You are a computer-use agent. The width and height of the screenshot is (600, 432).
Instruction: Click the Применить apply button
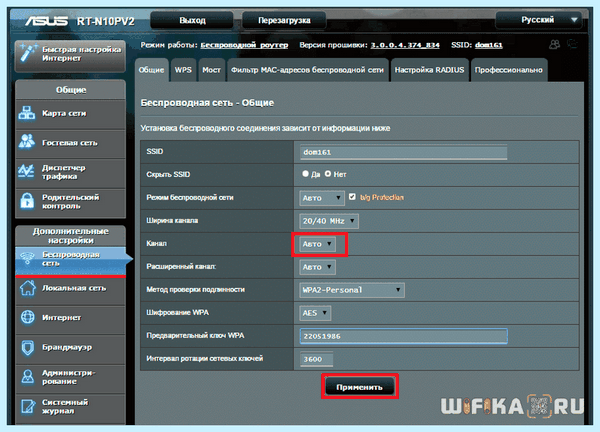pos(359,387)
